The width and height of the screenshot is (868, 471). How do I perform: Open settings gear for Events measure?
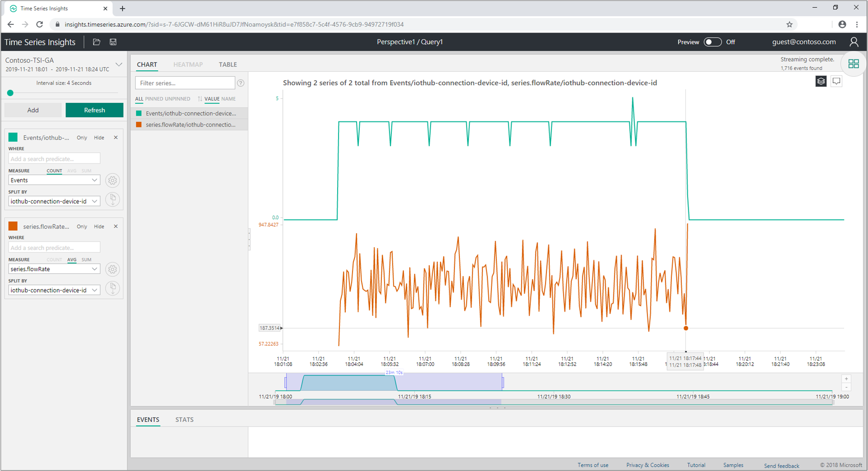(x=112, y=180)
